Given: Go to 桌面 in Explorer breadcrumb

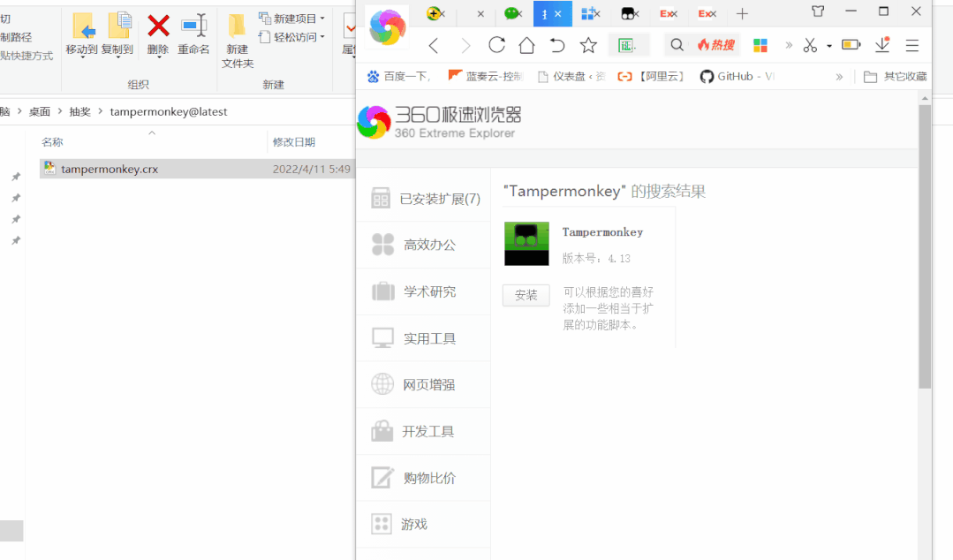Looking at the screenshot, I should click(x=40, y=112).
